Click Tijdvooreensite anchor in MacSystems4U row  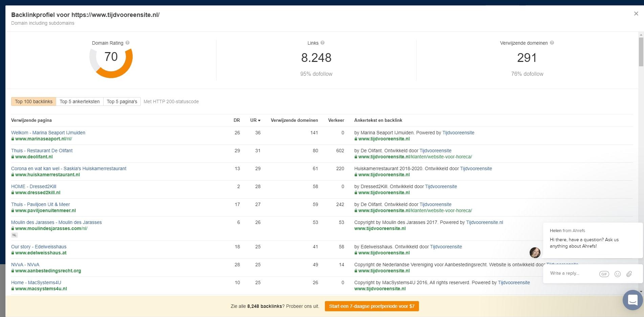514,282
